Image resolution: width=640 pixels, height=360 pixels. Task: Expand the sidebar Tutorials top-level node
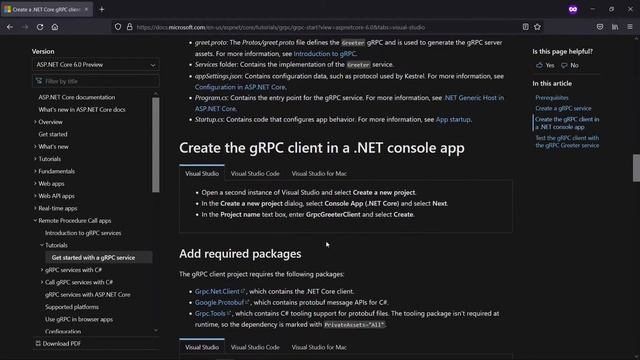[x=35, y=159]
